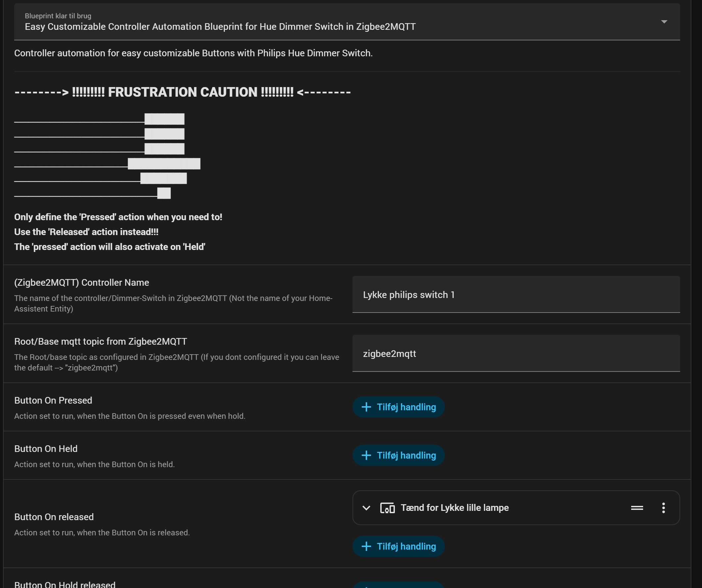Click the device icon on Tænd action
This screenshot has width=702, height=588.
[387, 508]
